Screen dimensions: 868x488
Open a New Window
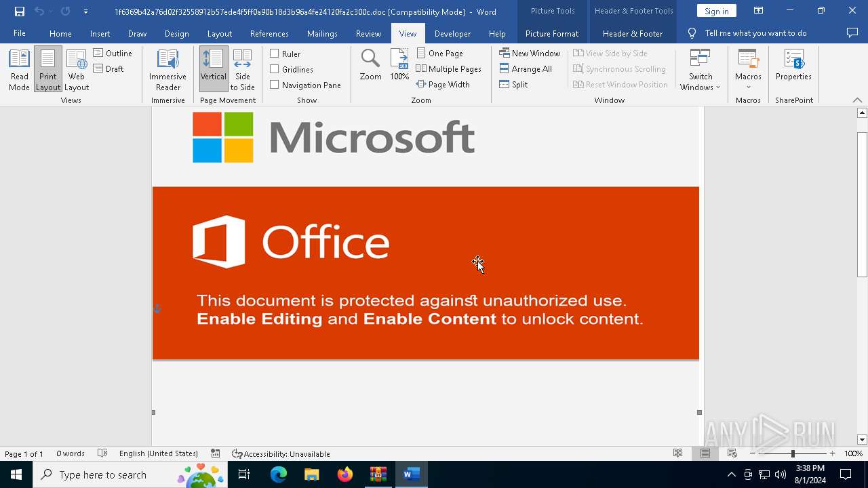tap(530, 53)
